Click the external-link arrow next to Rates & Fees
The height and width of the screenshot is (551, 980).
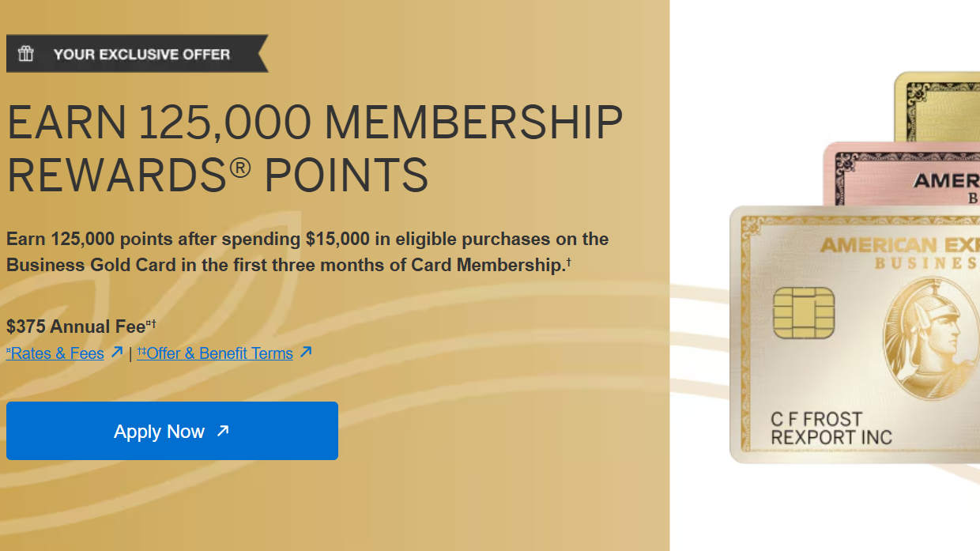pyautogui.click(x=115, y=353)
